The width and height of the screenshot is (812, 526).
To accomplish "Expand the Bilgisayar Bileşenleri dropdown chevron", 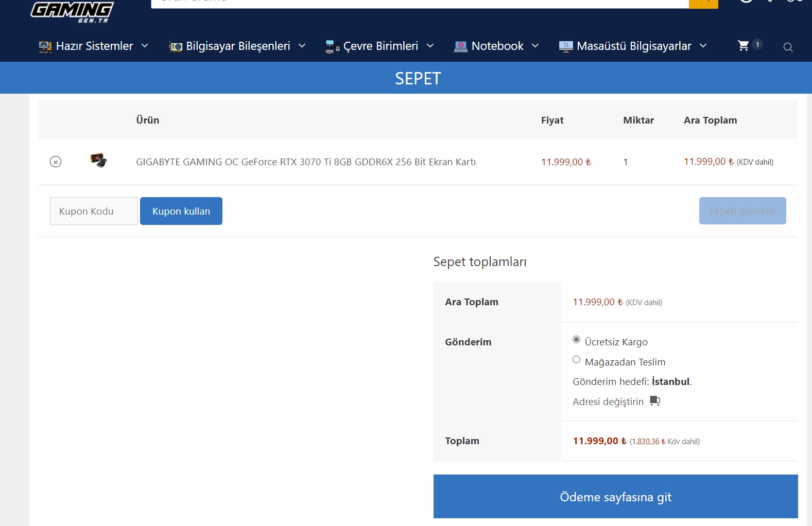I will (x=302, y=46).
